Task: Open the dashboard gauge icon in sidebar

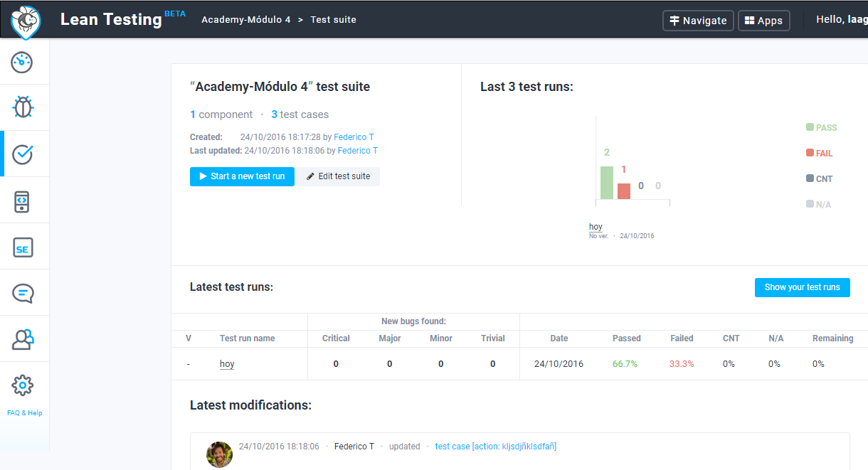Action: click(23, 62)
